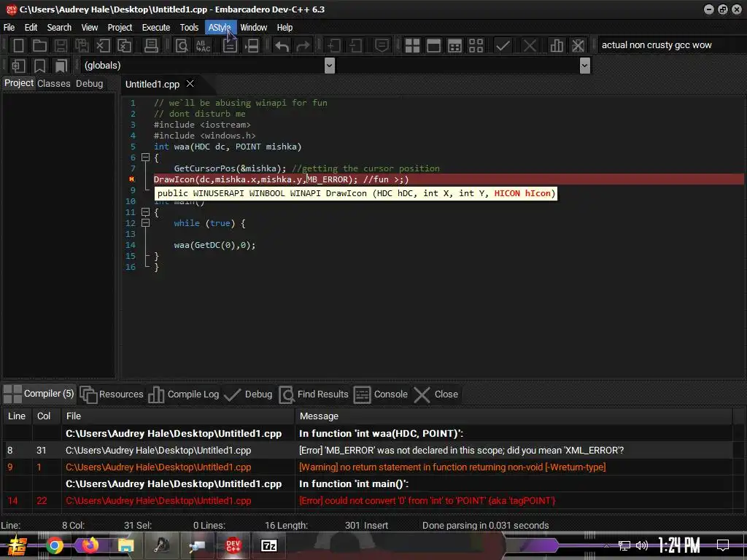747x560 pixels.
Task: Click the Toggle Comment icon
Action: (x=382, y=46)
